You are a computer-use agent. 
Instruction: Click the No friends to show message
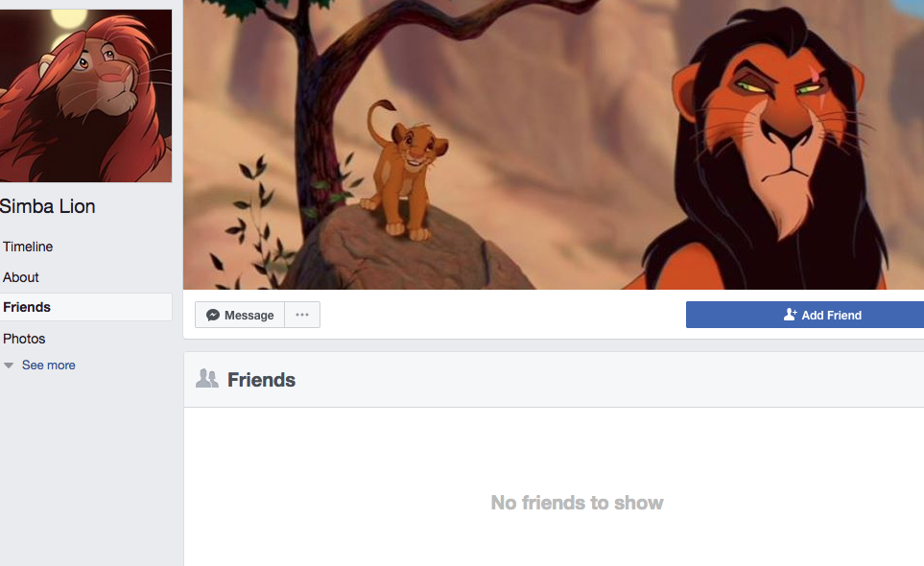point(577,503)
